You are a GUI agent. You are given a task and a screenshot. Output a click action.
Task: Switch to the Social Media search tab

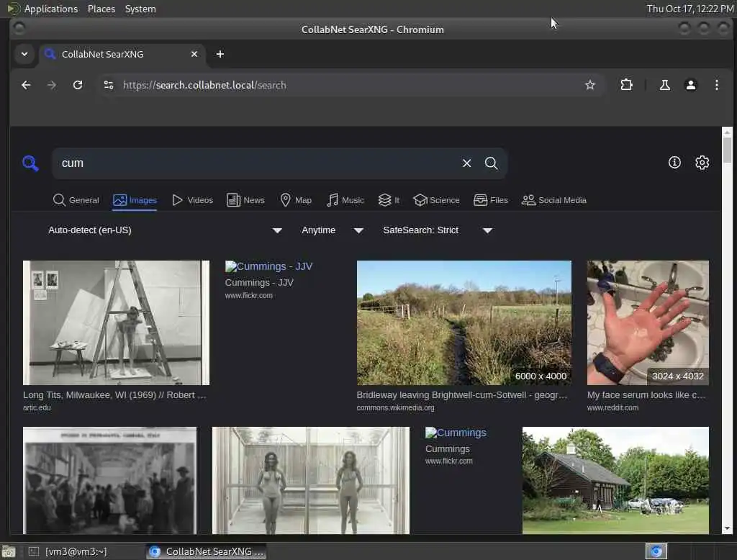point(554,200)
